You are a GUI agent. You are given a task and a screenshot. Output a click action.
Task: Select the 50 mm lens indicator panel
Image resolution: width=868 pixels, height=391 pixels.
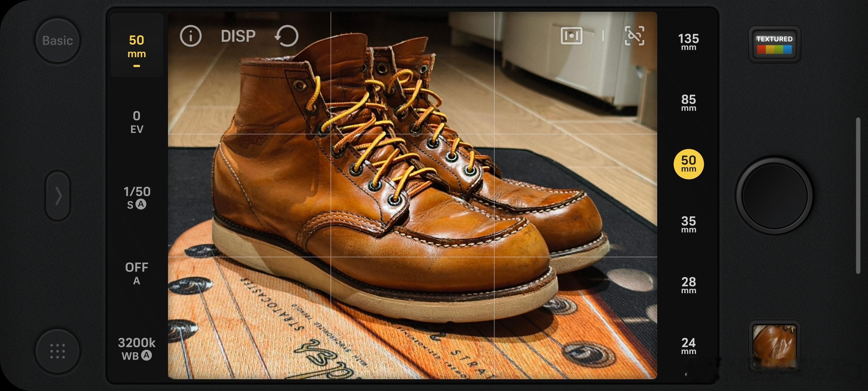click(137, 46)
